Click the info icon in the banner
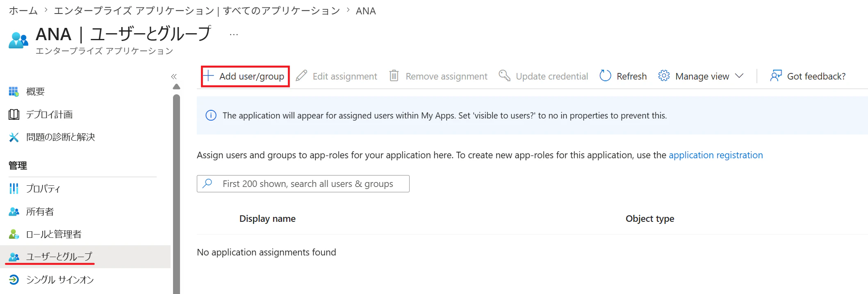This screenshot has width=868, height=294. [211, 116]
